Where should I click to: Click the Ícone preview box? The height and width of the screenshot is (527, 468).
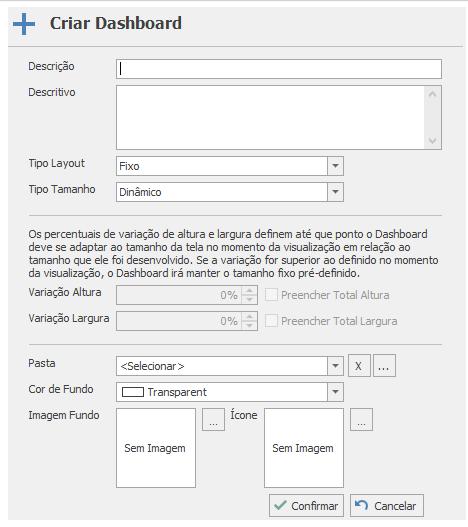coord(304,448)
